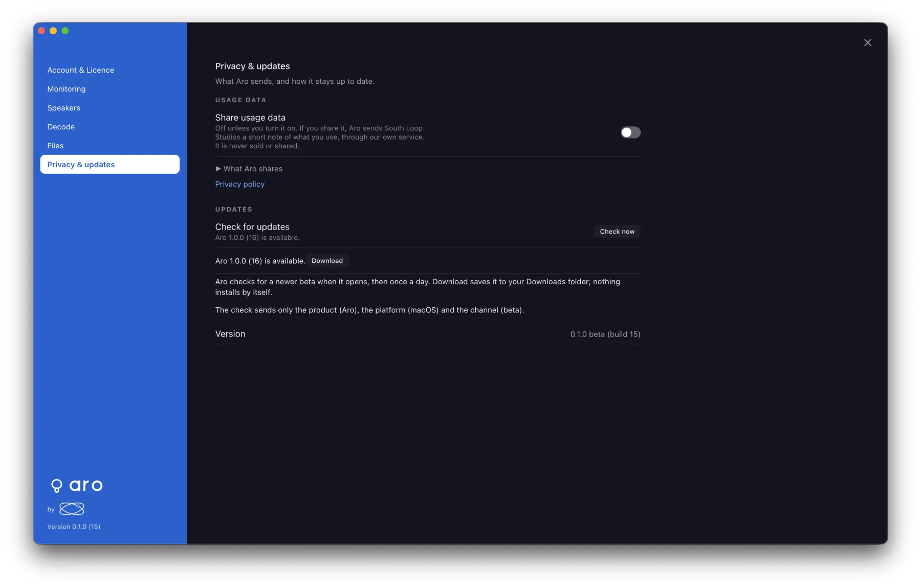Click the South Loop Studios logo
The image size is (921, 588).
click(x=72, y=509)
